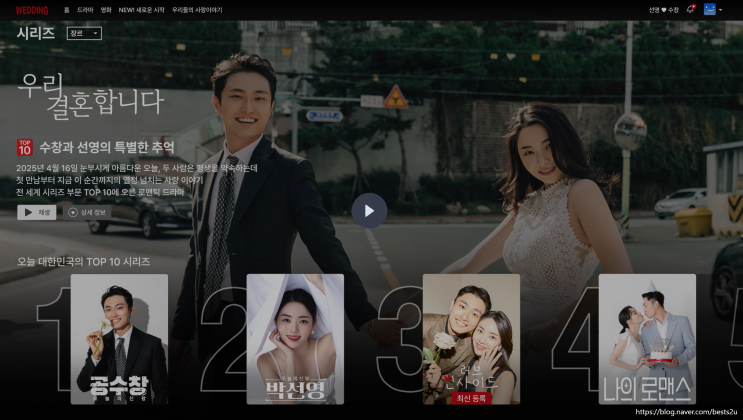Click the line 전 세계 시리즈 부문 TOP 10에 오른
743x420 pixels.
pos(100,192)
